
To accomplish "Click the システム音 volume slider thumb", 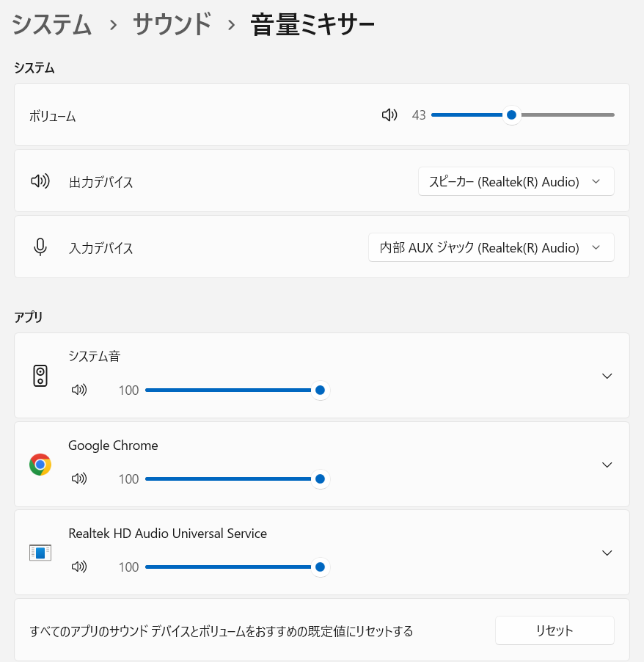I will [x=320, y=390].
